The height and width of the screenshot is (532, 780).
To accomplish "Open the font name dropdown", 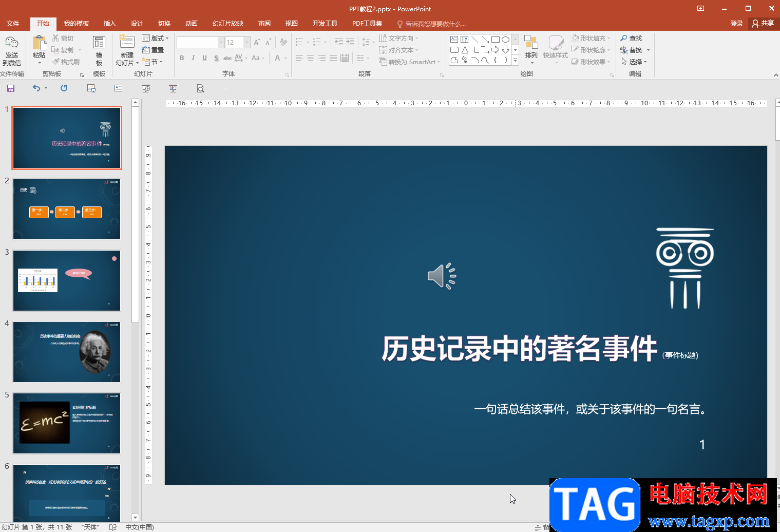I will (x=221, y=42).
